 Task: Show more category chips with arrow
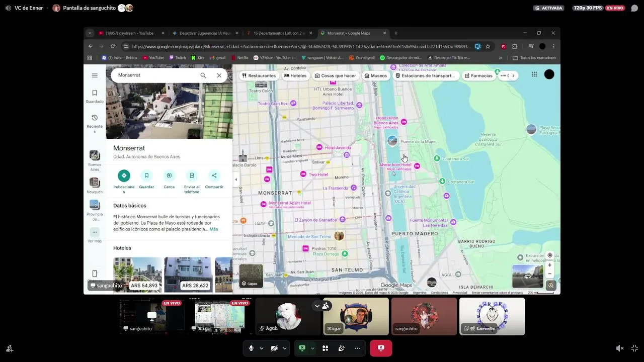click(x=513, y=76)
